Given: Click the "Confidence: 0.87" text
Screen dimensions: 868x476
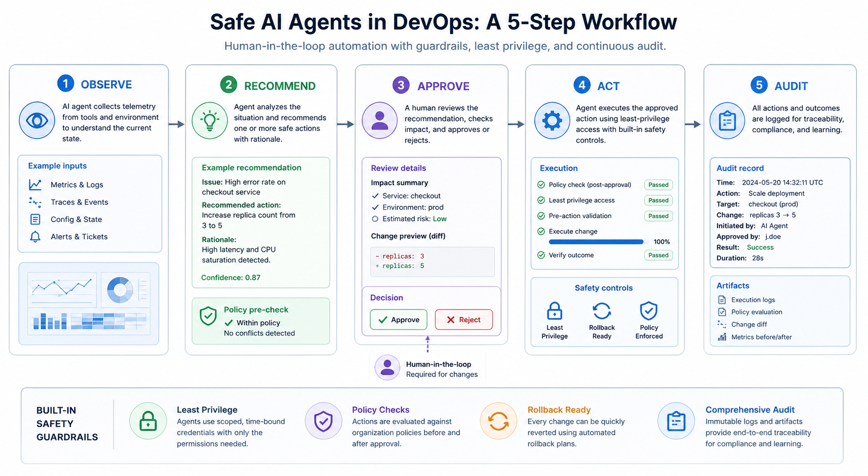Looking at the screenshot, I should click(x=231, y=278).
